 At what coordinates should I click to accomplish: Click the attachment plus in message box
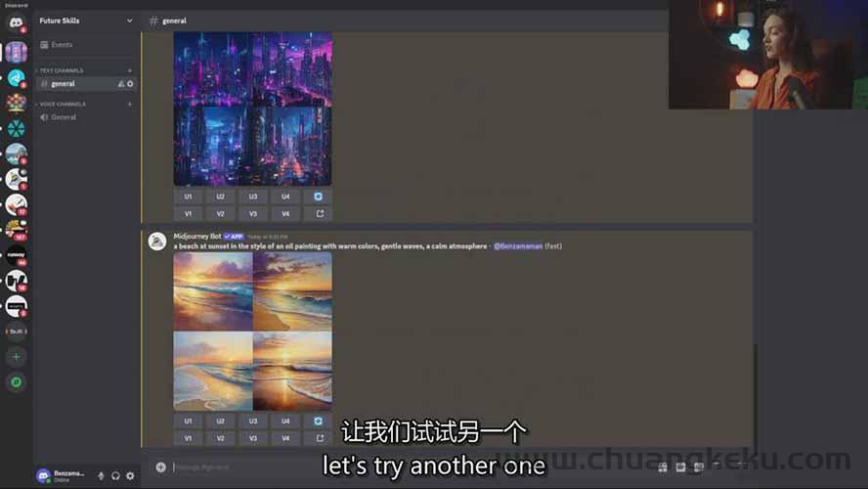pyautogui.click(x=161, y=467)
